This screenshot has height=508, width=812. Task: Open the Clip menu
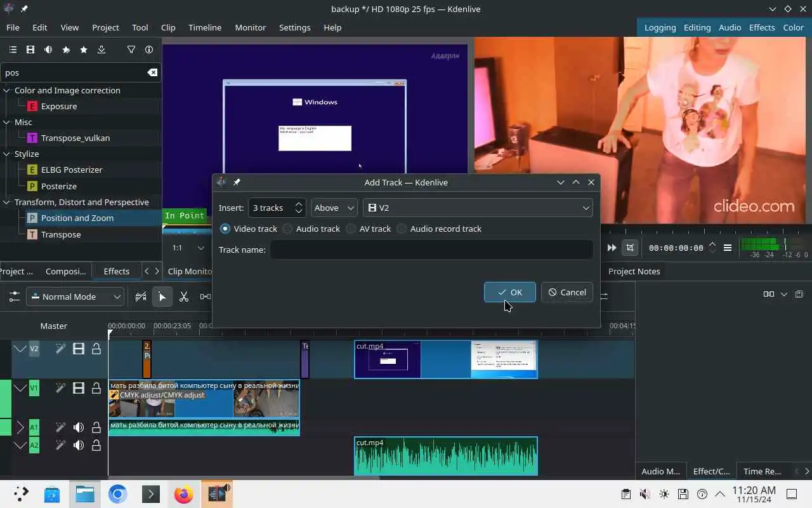tap(168, 27)
